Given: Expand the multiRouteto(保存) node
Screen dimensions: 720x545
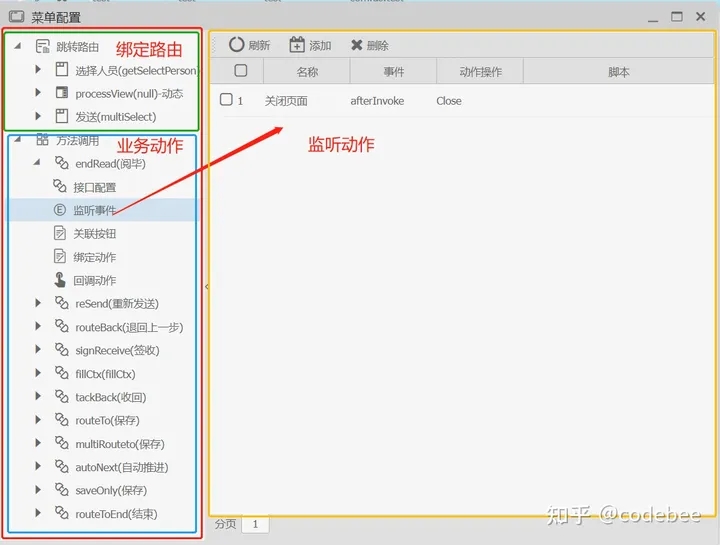Looking at the screenshot, I should pyautogui.click(x=38, y=443).
